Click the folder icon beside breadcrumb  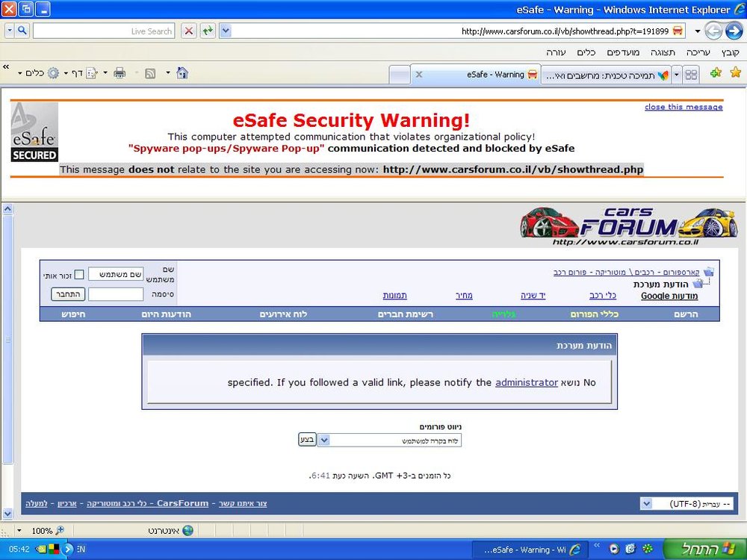coord(708,272)
